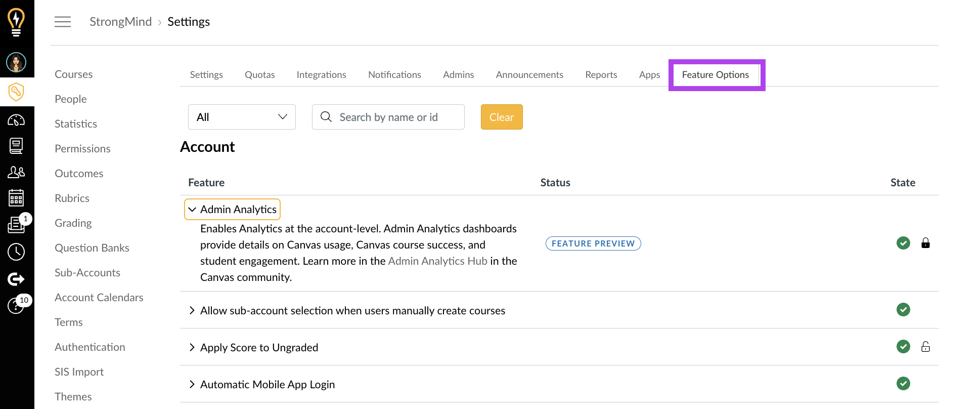Toggle state for Allow sub-account selection feature
The width and height of the screenshot is (980, 409).
coord(903,309)
